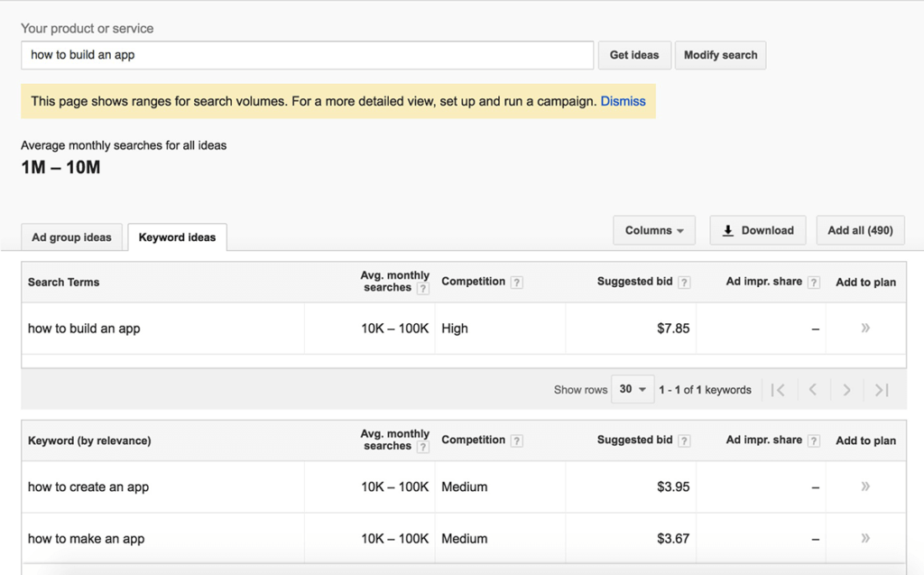Screen dimensions: 924x575
Task: Click the 'how to create an app' keyword
Action: coord(88,487)
